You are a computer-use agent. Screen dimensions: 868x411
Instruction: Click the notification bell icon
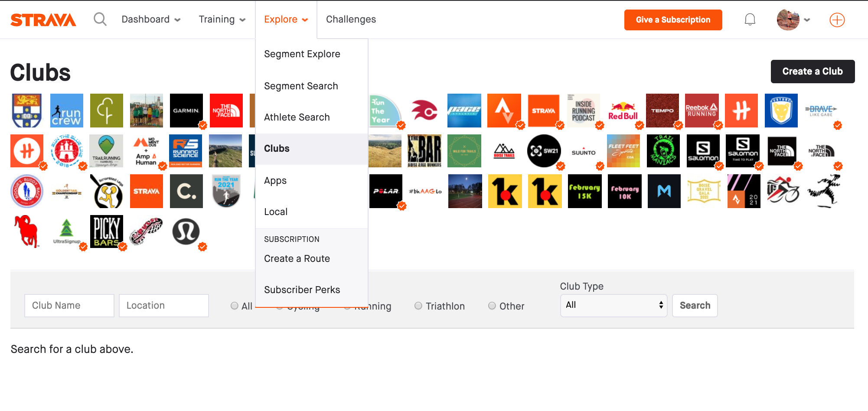(x=750, y=19)
